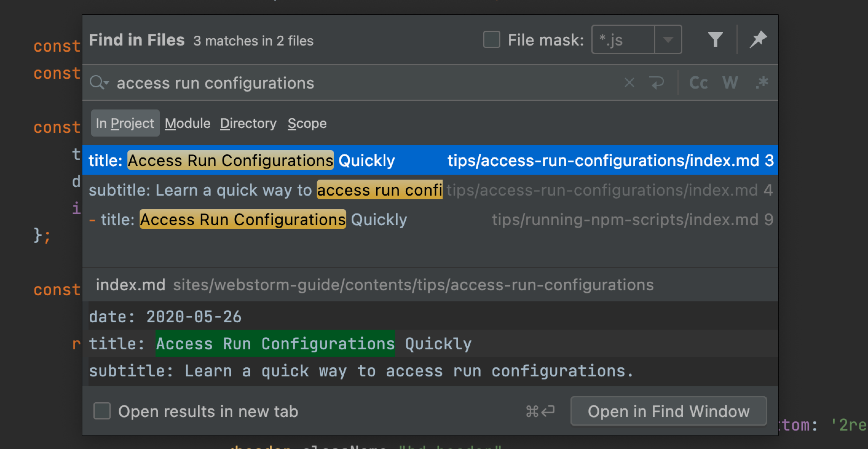The width and height of the screenshot is (868, 449).
Task: Click Open in Find Window button
Action: 669,411
